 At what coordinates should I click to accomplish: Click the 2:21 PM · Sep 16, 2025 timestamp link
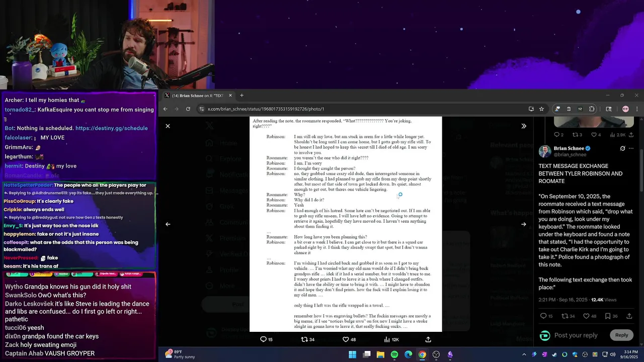click(563, 300)
